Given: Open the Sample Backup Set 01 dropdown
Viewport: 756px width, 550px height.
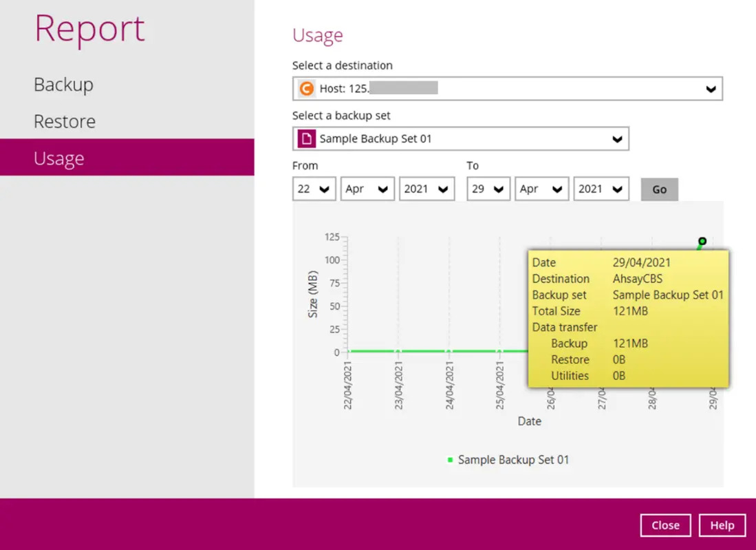Looking at the screenshot, I should coord(461,138).
